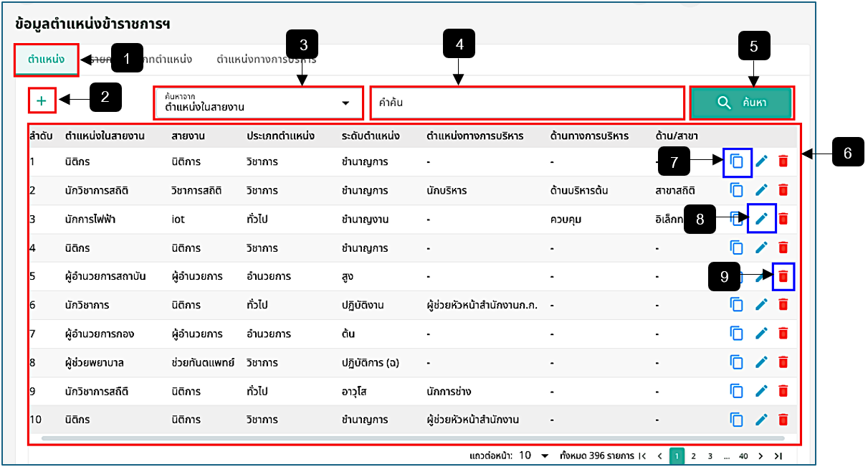Open the ตำแหน่งทางการบริหาร tab
The height and width of the screenshot is (467, 868).
[x=266, y=60]
